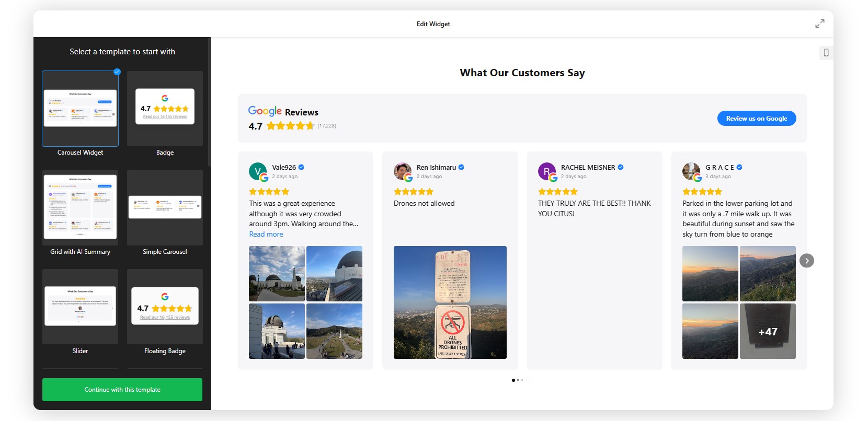Viewport: 868px width, 421px height.
Task: Click the 'Edit Widget' title text
Action: tap(433, 24)
